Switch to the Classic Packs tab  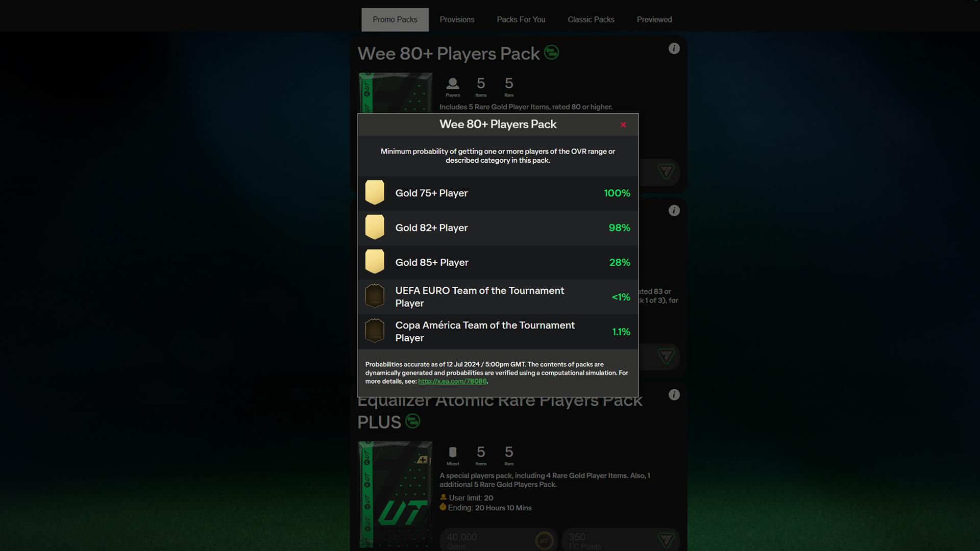pyautogui.click(x=591, y=19)
